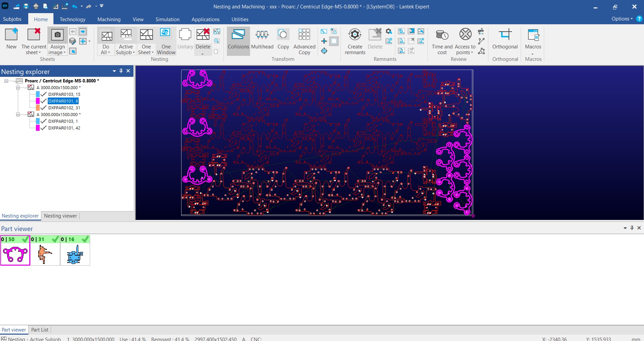Image resolution: width=644 pixels, height=341 pixels.
Task: Collapse first A 3000.000x1500.000 sheet node
Action: click(x=18, y=87)
